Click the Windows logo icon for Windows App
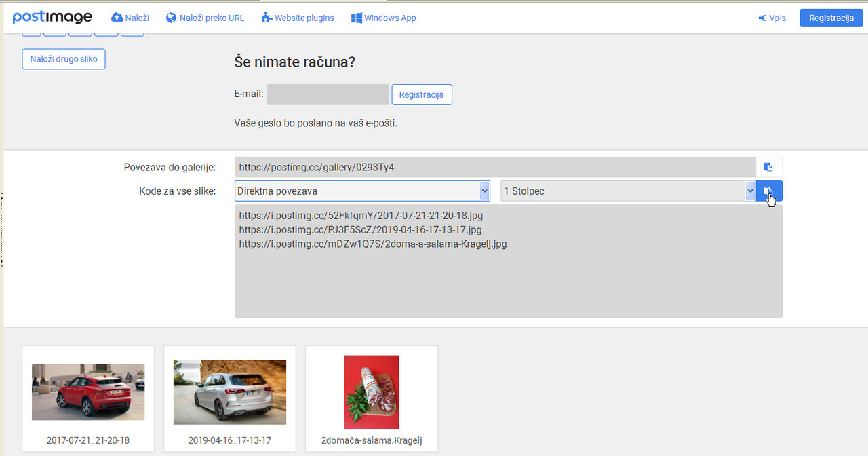The width and height of the screenshot is (868, 456). pyautogui.click(x=356, y=18)
